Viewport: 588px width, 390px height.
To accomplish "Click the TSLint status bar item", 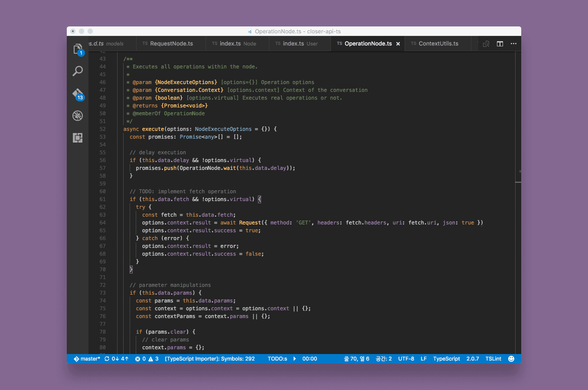I will (493, 359).
